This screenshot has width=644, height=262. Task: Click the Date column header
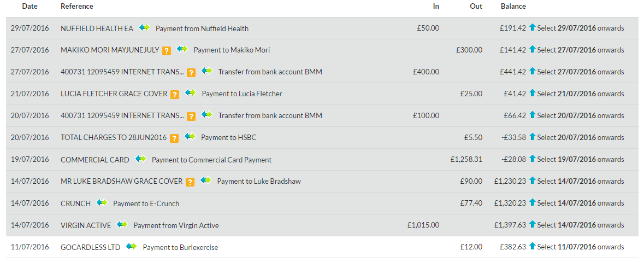(29, 6)
